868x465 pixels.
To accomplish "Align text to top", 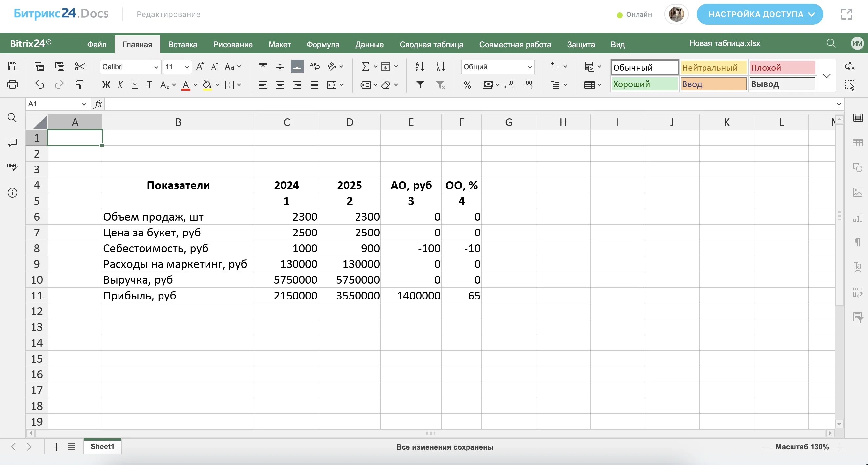I will point(263,66).
